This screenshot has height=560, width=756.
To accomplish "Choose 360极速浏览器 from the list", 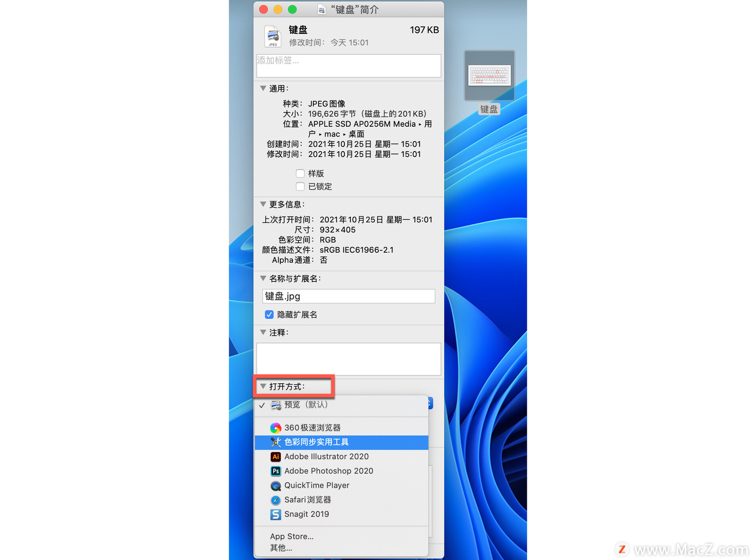I will [x=341, y=428].
